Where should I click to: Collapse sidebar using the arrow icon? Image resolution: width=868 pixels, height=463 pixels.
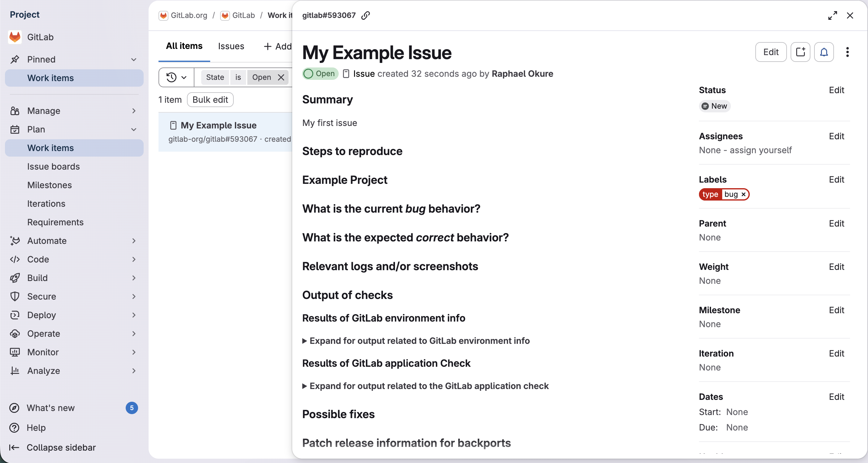click(x=14, y=448)
